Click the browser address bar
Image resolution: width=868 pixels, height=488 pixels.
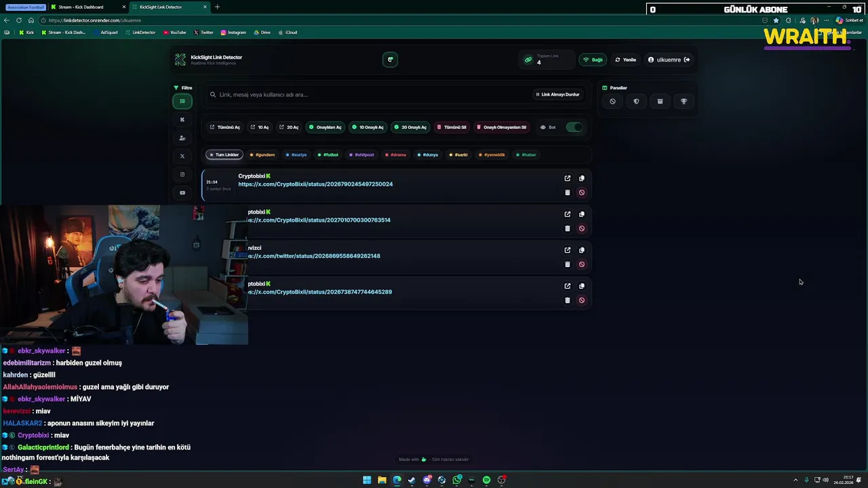pos(400,20)
